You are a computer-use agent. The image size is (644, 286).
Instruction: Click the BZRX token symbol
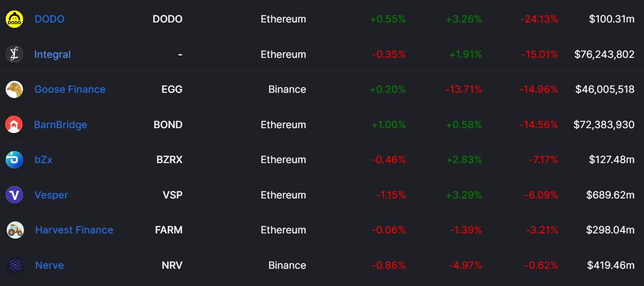pos(169,160)
